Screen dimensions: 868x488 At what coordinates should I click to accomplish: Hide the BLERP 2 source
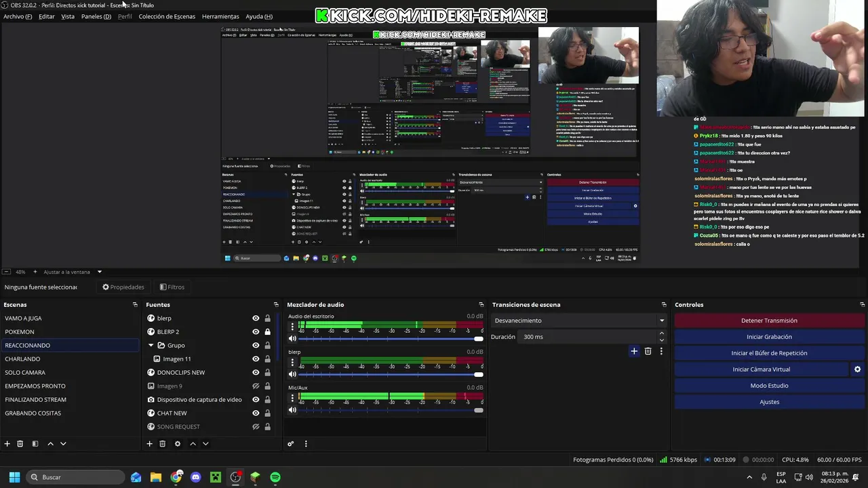(256, 332)
